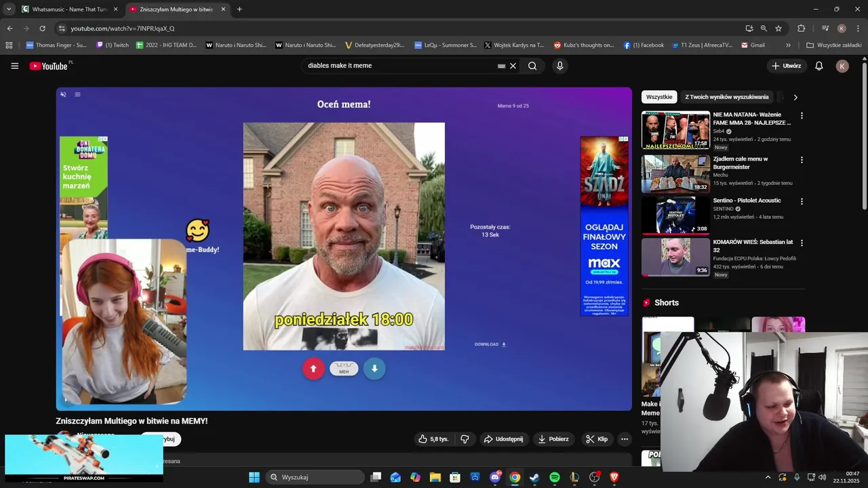Click the blue downvote arrow on the meme

[x=374, y=369]
